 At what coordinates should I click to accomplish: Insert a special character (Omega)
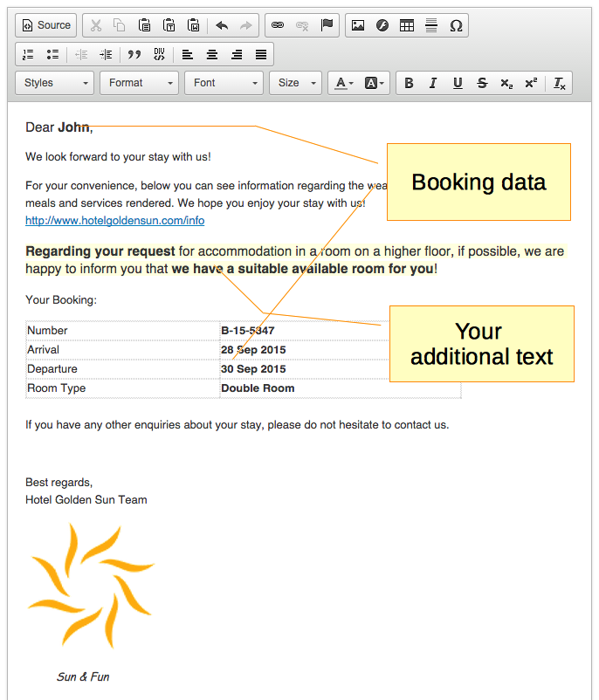(x=456, y=25)
